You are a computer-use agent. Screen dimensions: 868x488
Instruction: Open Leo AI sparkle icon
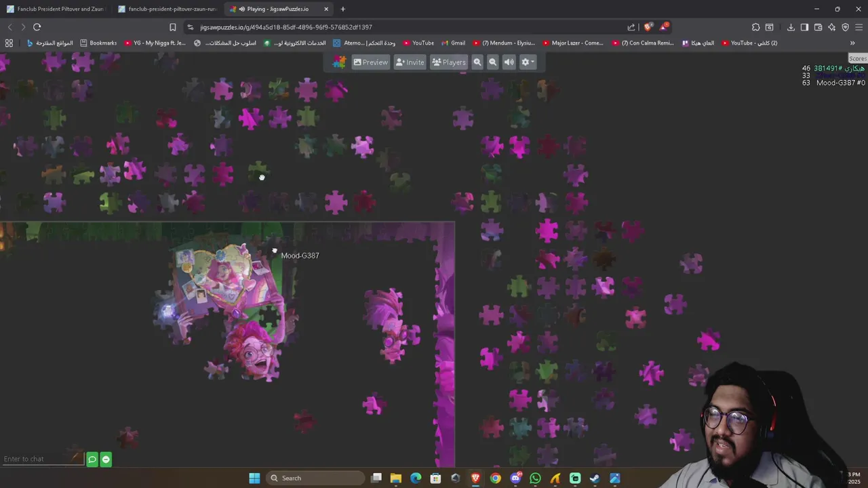coord(831,27)
